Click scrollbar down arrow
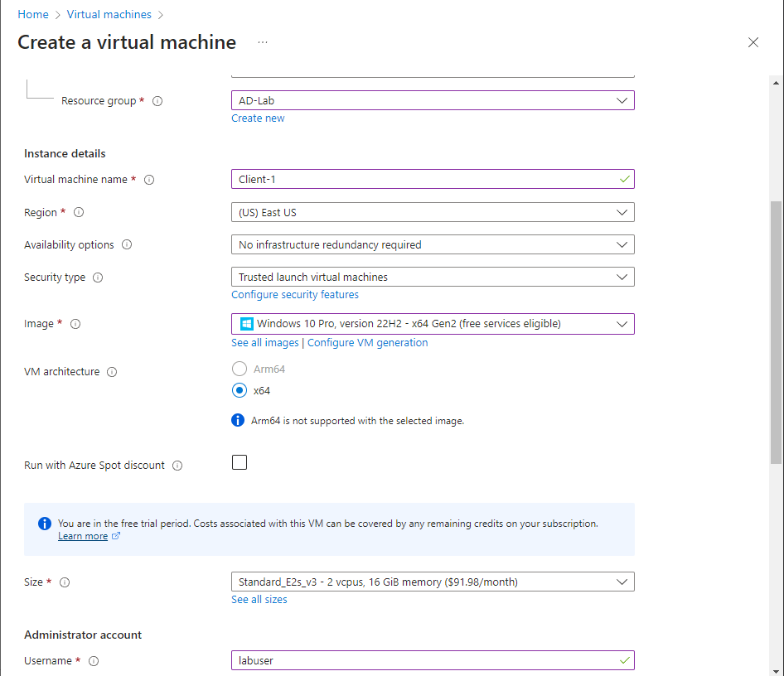This screenshot has height=676, width=784. click(x=776, y=672)
